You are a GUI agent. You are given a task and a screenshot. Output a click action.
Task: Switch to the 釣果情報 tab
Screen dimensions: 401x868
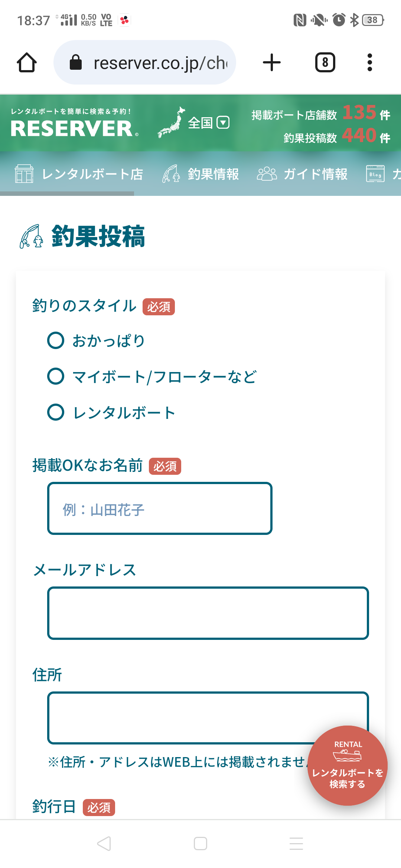(x=200, y=174)
